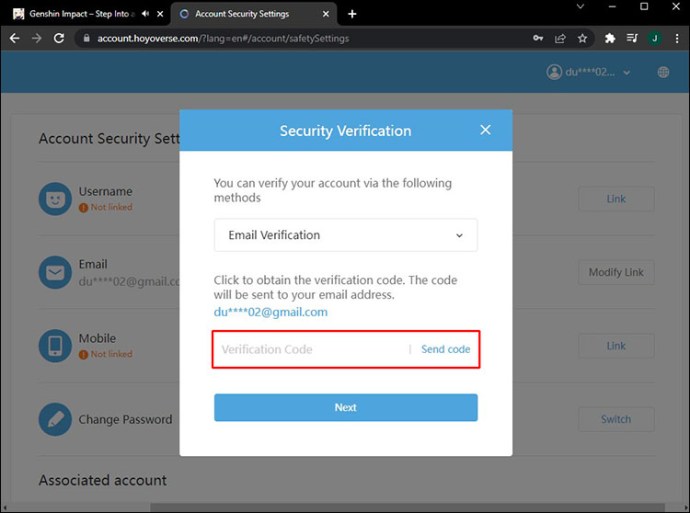Expand the du****02 account menu
Screen dimensions: 690x513
coord(589,72)
